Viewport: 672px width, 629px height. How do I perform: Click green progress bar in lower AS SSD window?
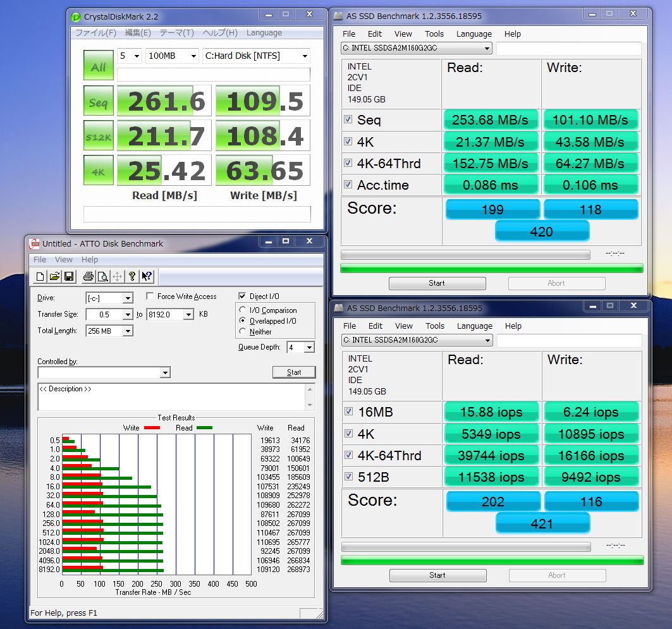coord(492,561)
